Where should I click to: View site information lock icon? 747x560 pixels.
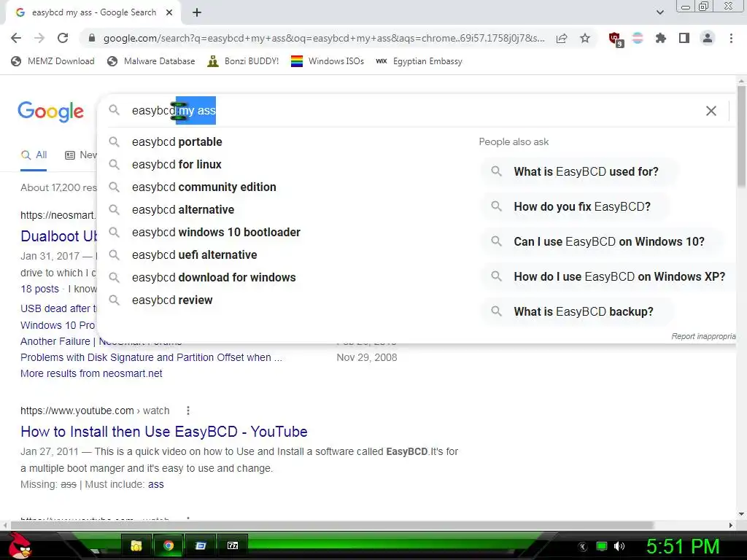(92, 38)
